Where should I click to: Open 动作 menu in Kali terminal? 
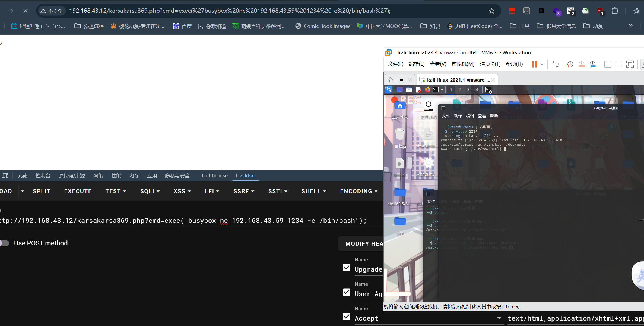coord(458,116)
